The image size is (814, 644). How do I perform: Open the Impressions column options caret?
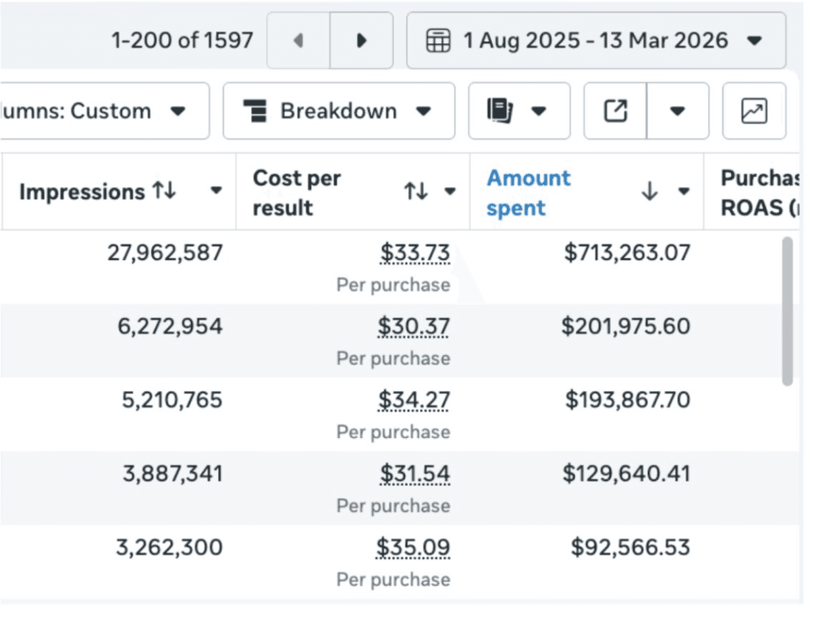216,192
